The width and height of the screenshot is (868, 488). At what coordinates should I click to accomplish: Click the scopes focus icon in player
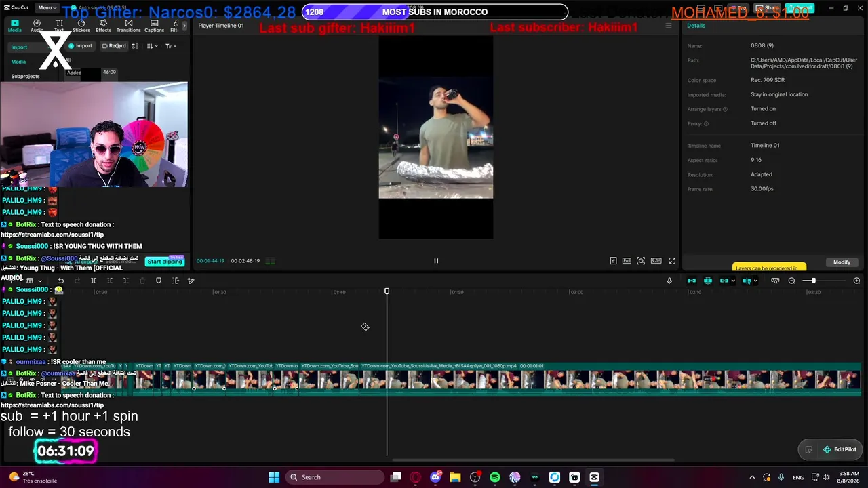click(x=641, y=260)
